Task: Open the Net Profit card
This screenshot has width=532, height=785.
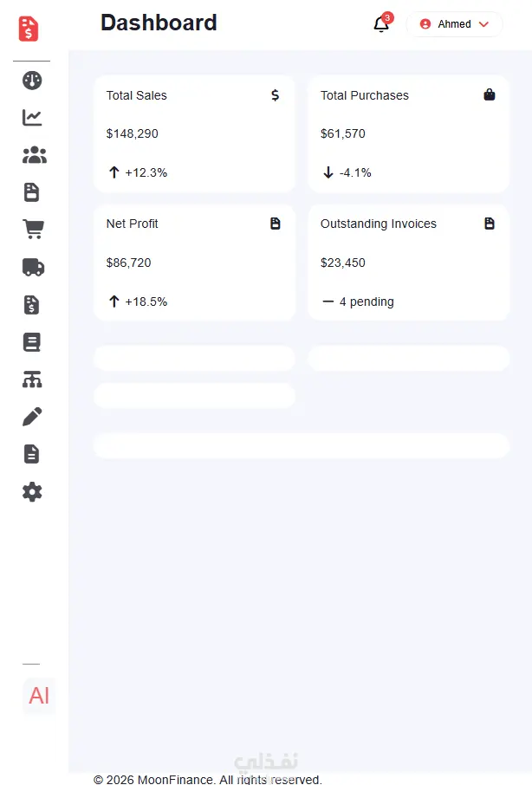Action: pyautogui.click(x=194, y=263)
